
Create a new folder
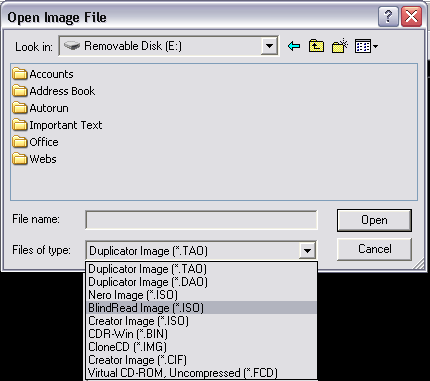[x=340, y=46]
